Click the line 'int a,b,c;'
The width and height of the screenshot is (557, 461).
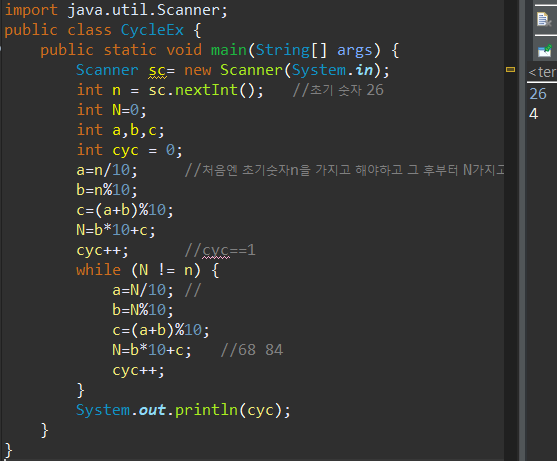point(121,130)
